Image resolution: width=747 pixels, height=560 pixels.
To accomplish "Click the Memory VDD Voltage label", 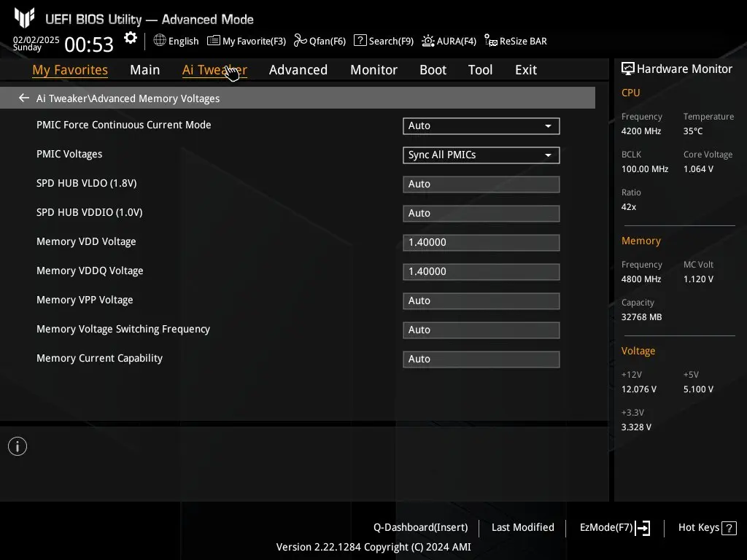I will pyautogui.click(x=86, y=242).
